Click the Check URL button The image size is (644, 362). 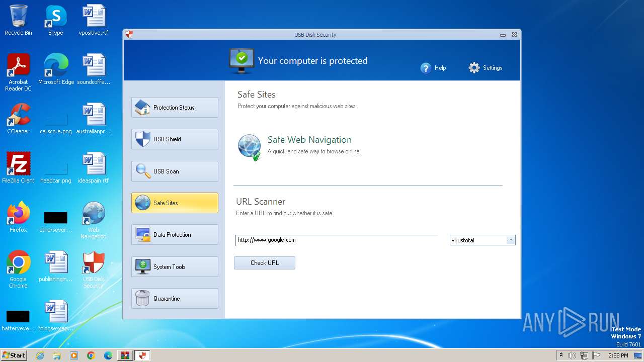click(x=265, y=263)
